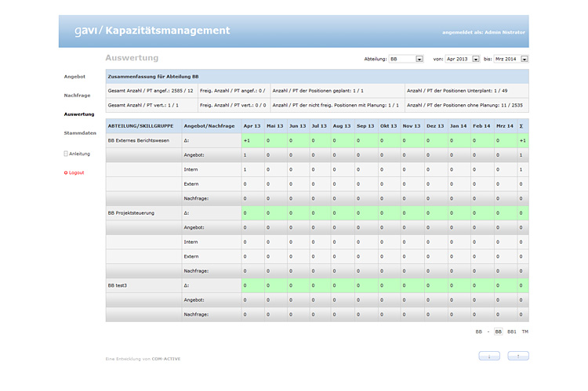The width and height of the screenshot is (588, 391).
Task: Click Intern label under BB Externes Berichtswesen
Action: tap(191, 169)
